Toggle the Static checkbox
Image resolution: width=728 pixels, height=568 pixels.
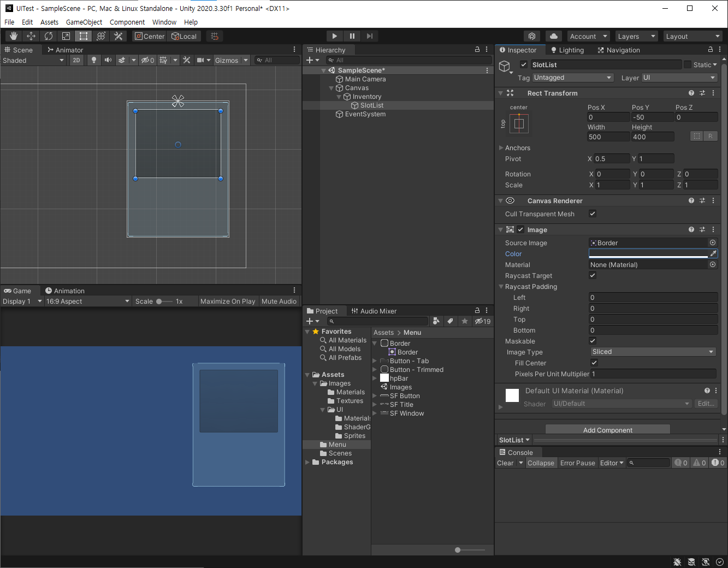(x=688, y=64)
